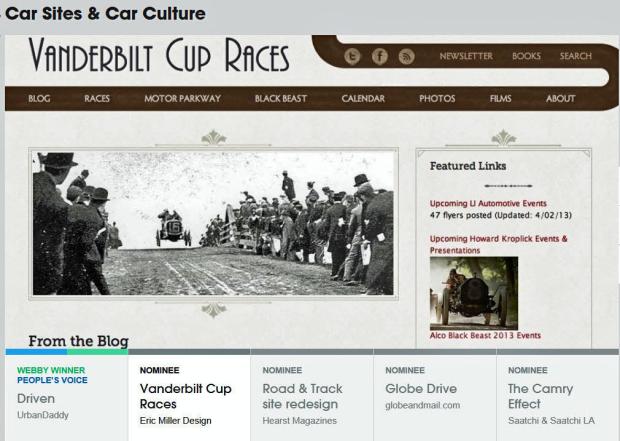
Task: Click the vintage race photo banner
Action: tap(214, 223)
